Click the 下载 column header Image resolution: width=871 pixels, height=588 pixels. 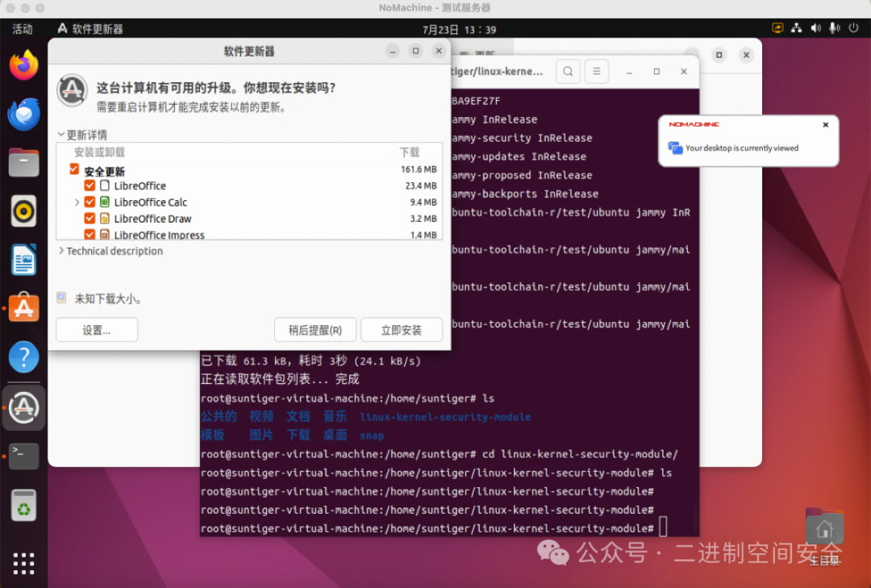[410, 152]
